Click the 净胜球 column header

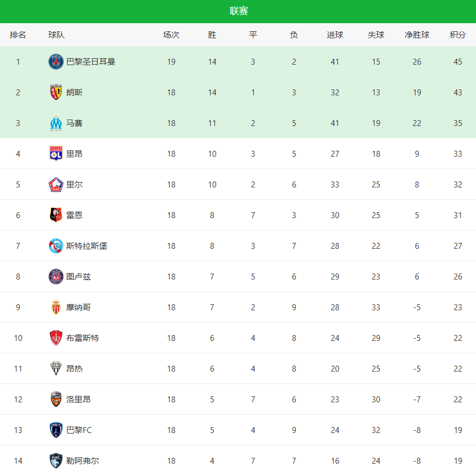point(417,35)
